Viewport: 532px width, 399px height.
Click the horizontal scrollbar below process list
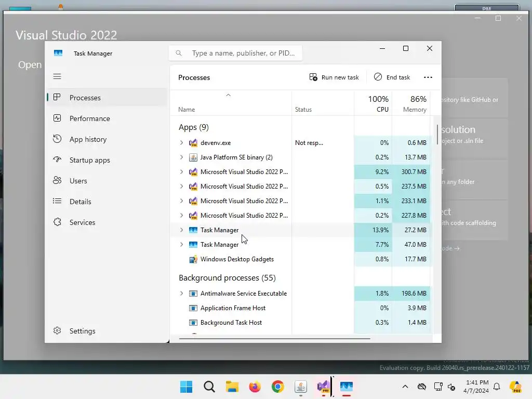pos(274,338)
